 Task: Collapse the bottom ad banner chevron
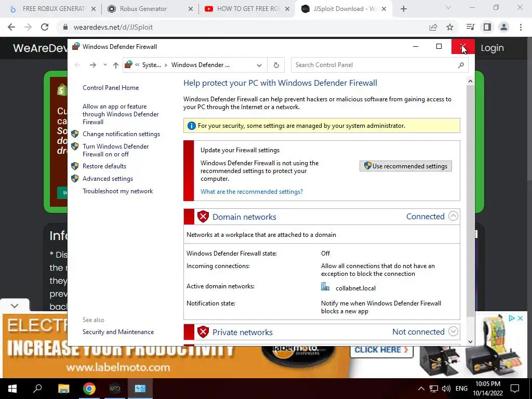coord(14,305)
